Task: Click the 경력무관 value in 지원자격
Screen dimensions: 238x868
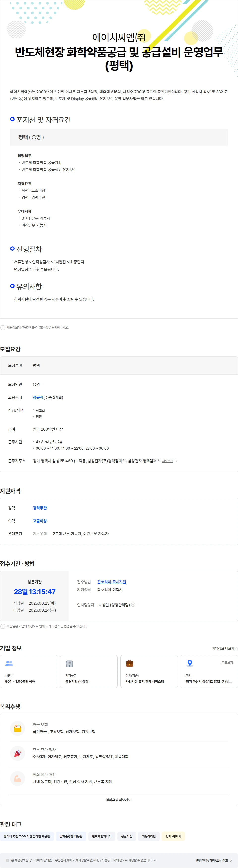Action: pos(40,508)
